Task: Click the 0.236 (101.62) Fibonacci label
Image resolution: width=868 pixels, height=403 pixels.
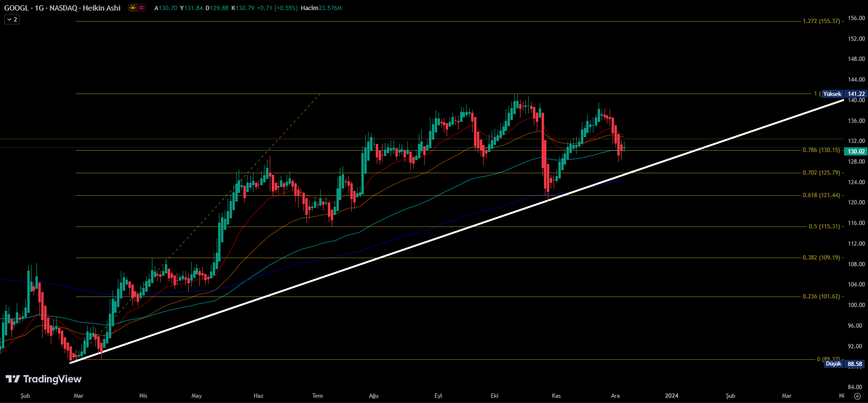Action: (822, 296)
